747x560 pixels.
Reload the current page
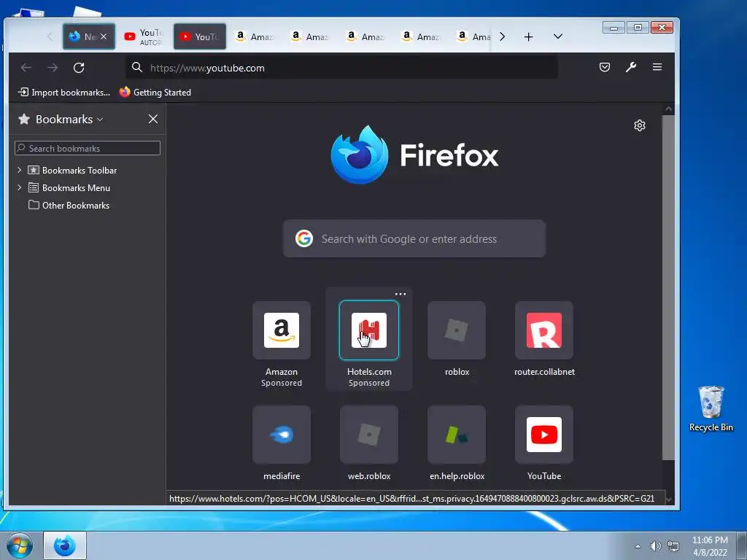79,68
